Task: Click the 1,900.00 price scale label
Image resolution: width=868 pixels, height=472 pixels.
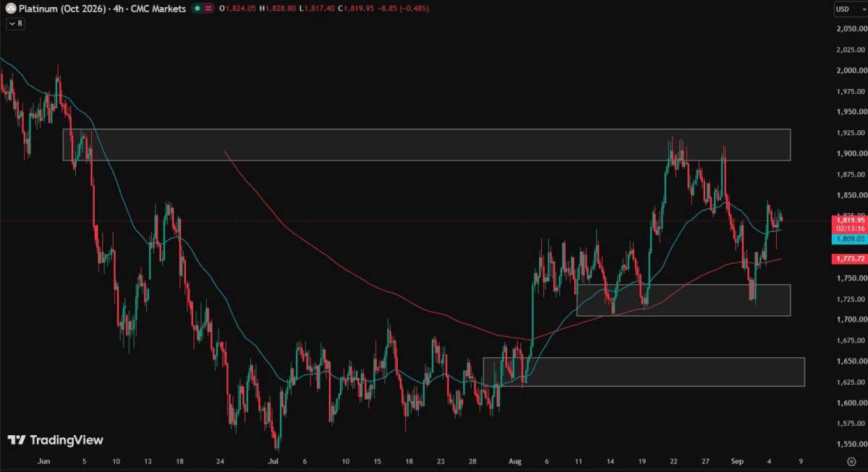Action: point(851,153)
